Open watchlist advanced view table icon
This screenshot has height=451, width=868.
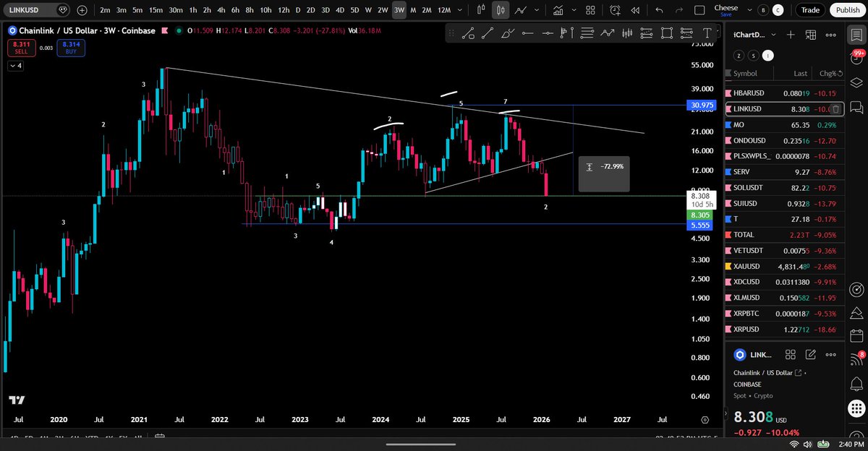pos(811,35)
